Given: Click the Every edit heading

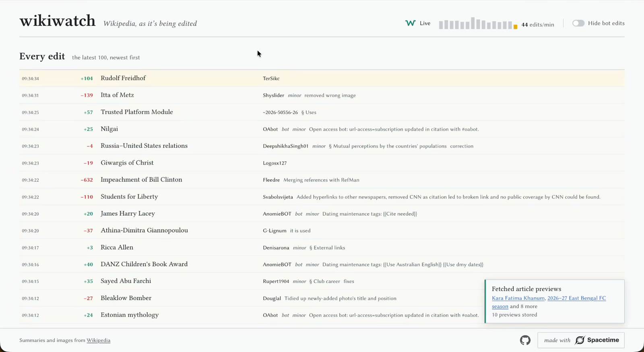Looking at the screenshot, I should (42, 56).
